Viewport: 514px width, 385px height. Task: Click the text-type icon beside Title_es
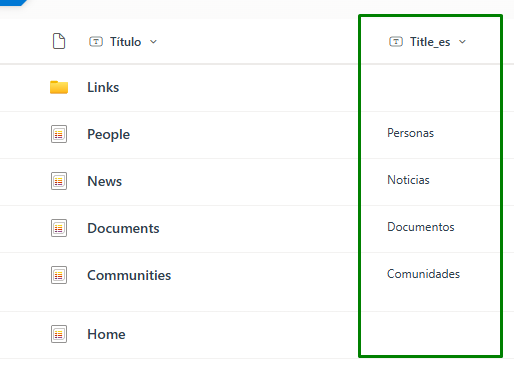[396, 42]
